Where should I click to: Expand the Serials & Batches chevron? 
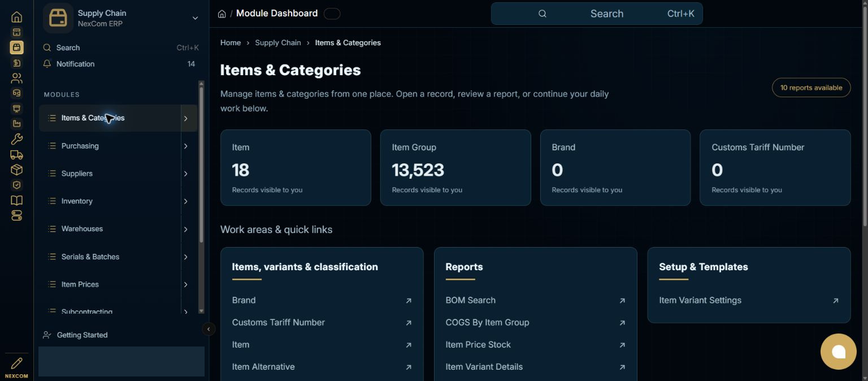(x=185, y=257)
